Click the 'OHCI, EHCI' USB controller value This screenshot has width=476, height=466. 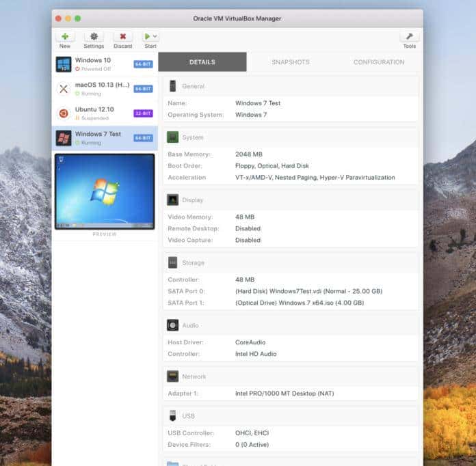(x=252, y=433)
